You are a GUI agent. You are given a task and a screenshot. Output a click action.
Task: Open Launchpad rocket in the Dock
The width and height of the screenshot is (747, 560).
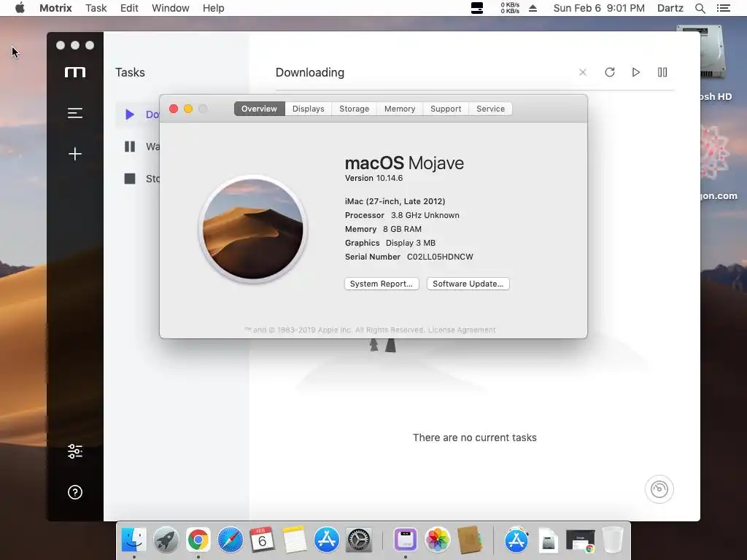click(x=166, y=540)
